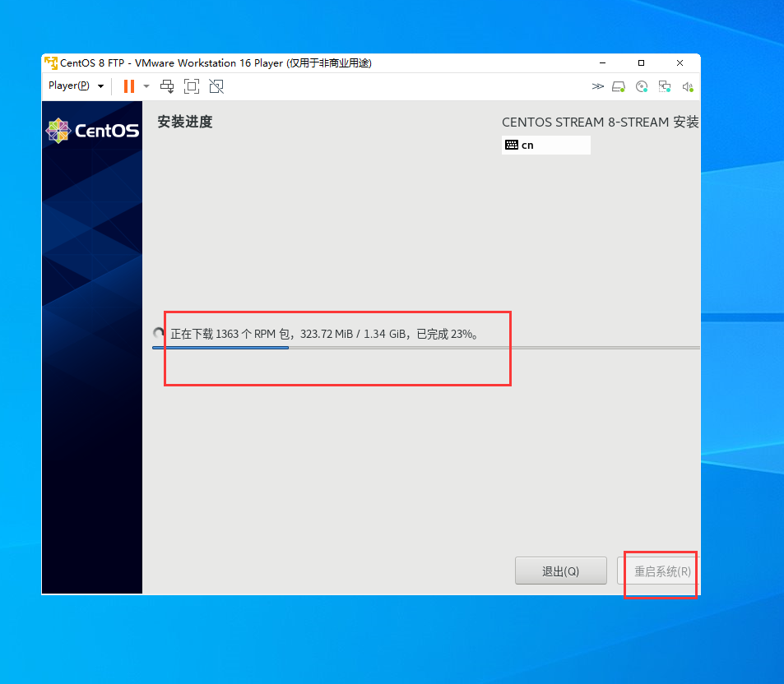Maximize the VMware Player window
This screenshot has height=684, width=784.
[x=641, y=63]
